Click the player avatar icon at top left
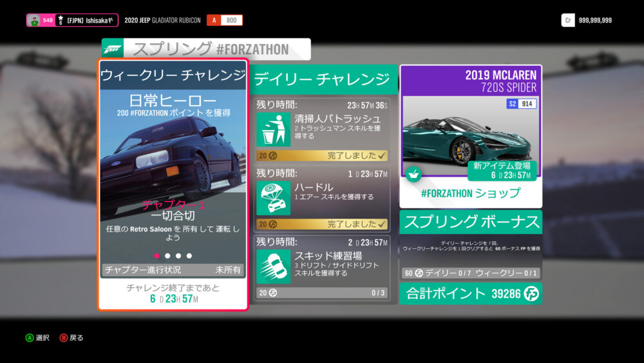 [x=33, y=21]
